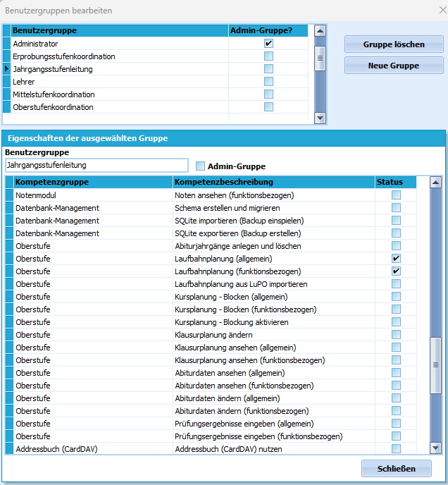This screenshot has width=448, height=485.
Task: Click the Notenmodul cell
Action: click(93, 195)
